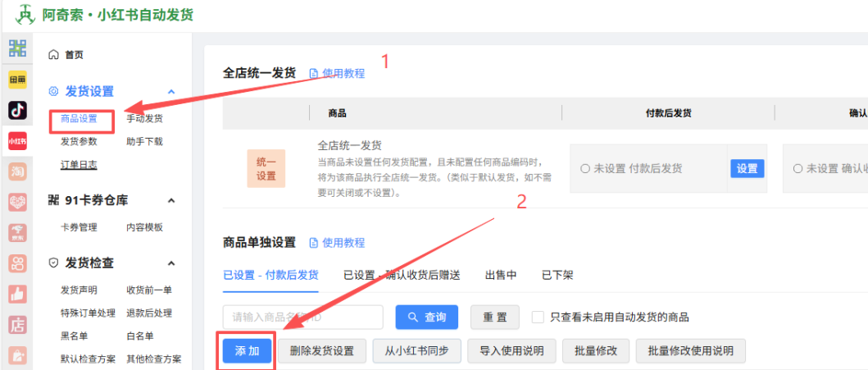Open 内容模板 in sidebar

click(x=144, y=227)
